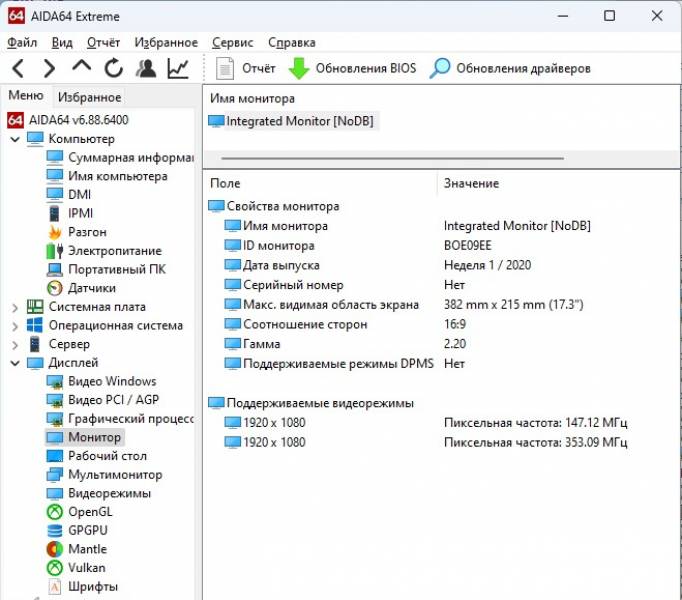Open the Вид menu
Image resolution: width=682 pixels, height=600 pixels.
(62, 43)
